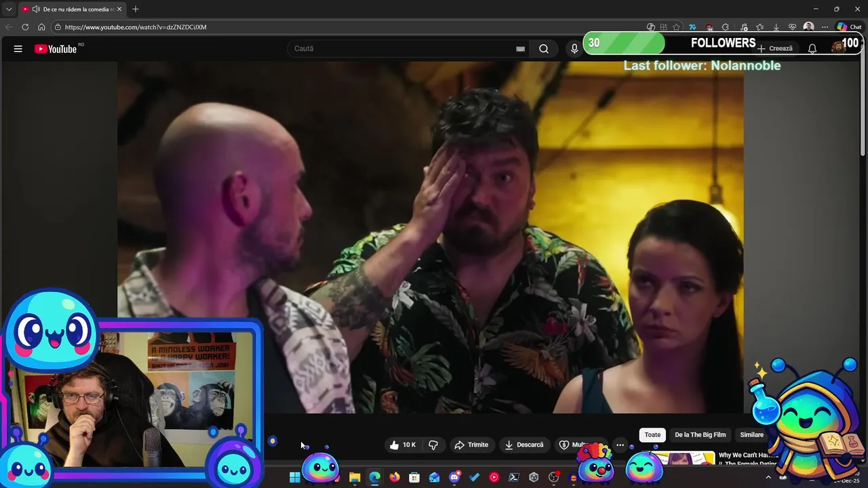Open the media control music icon
This screenshot has width=868, height=488.
744,27
